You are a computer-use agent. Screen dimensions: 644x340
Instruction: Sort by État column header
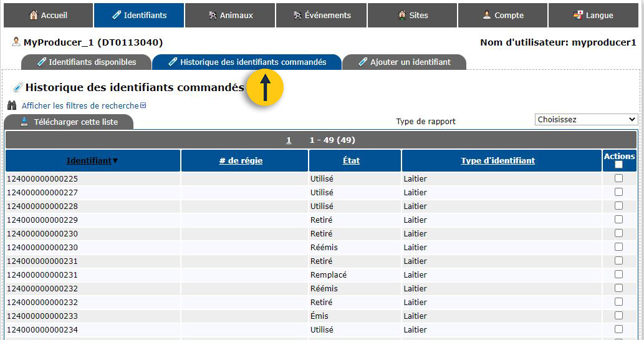(351, 161)
